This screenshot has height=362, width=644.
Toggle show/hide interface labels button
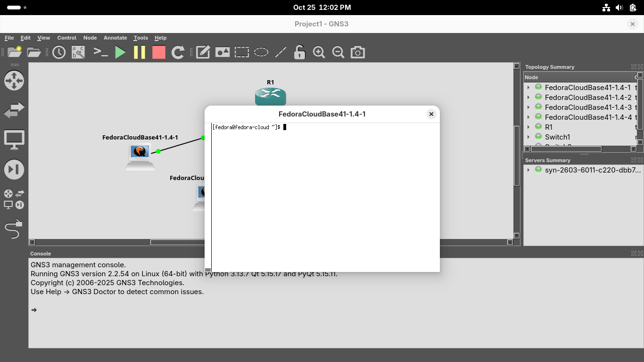(78, 52)
